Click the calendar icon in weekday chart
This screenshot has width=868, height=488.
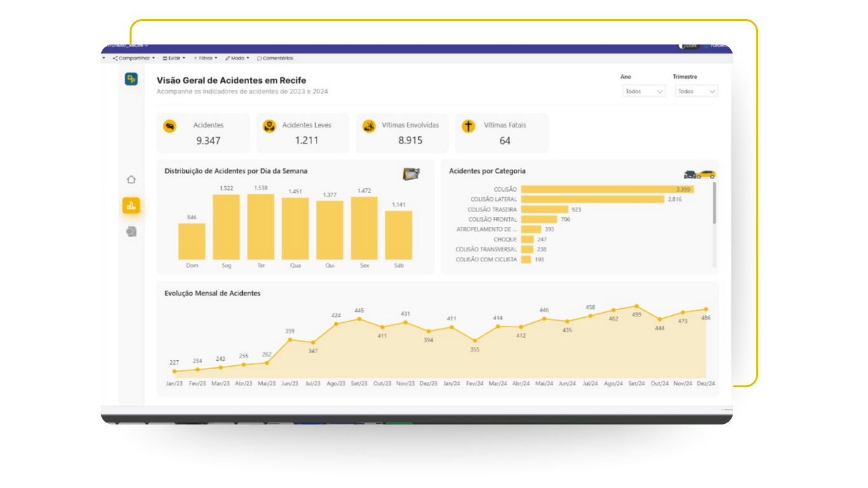click(412, 173)
